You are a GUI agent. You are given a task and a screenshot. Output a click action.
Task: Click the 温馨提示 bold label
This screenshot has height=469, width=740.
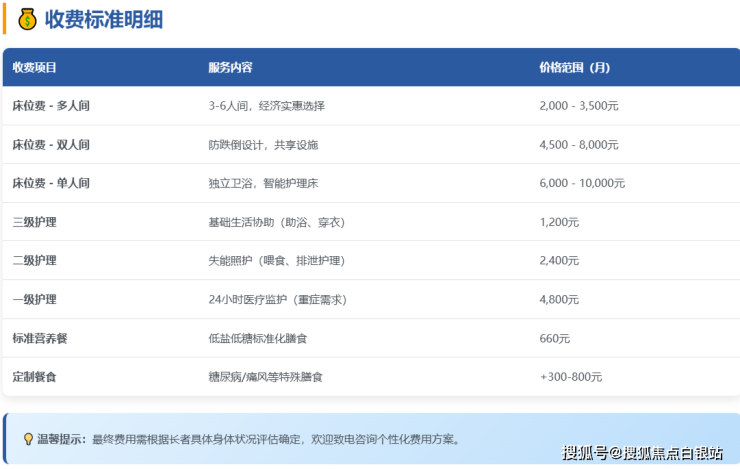pos(62,439)
